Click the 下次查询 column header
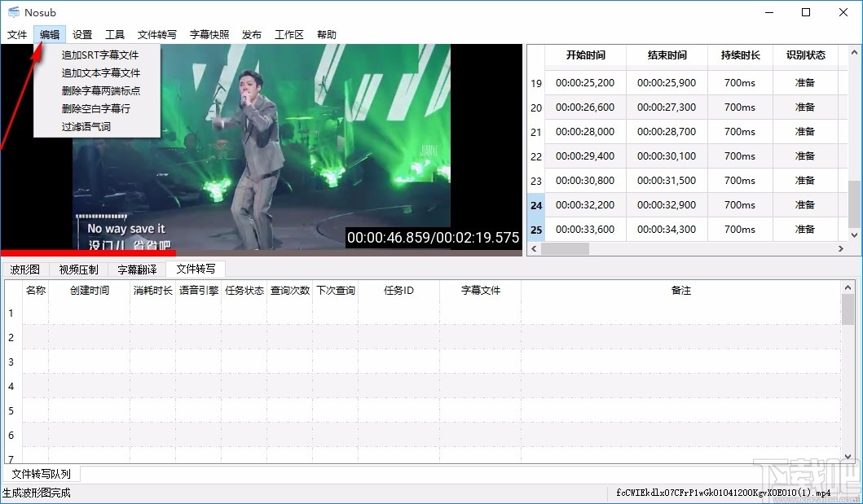The width and height of the screenshot is (863, 504). pos(336,290)
